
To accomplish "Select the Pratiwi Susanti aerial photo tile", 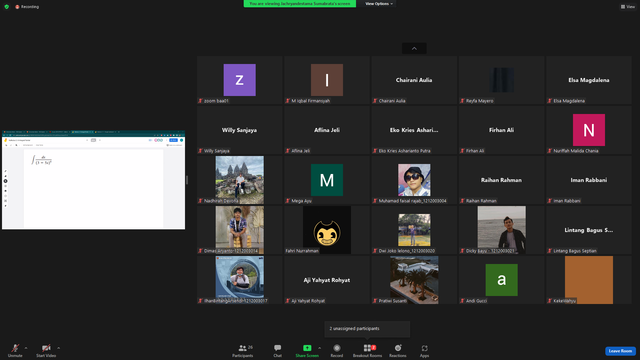I will (414, 280).
